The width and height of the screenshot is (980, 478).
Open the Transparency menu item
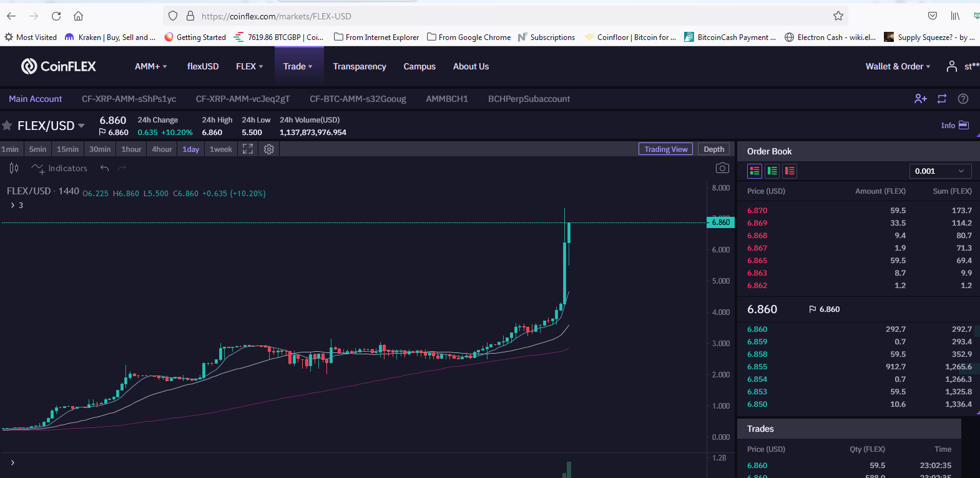pos(360,66)
